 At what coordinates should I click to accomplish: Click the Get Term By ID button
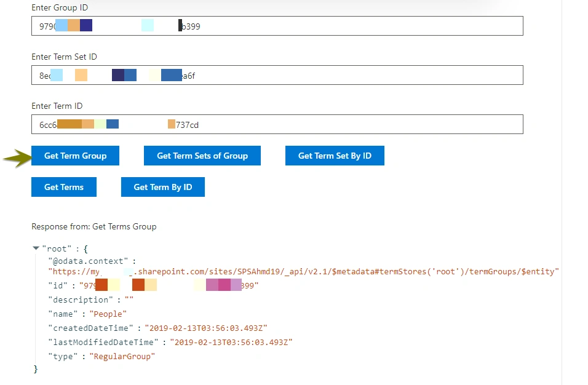[x=163, y=187]
